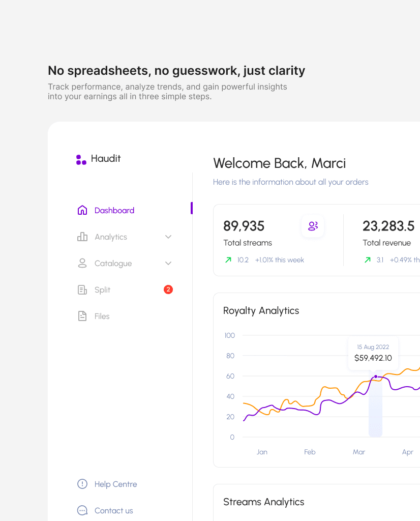Click the Split document icon
Screen dimensions: 420x521
coord(82,290)
